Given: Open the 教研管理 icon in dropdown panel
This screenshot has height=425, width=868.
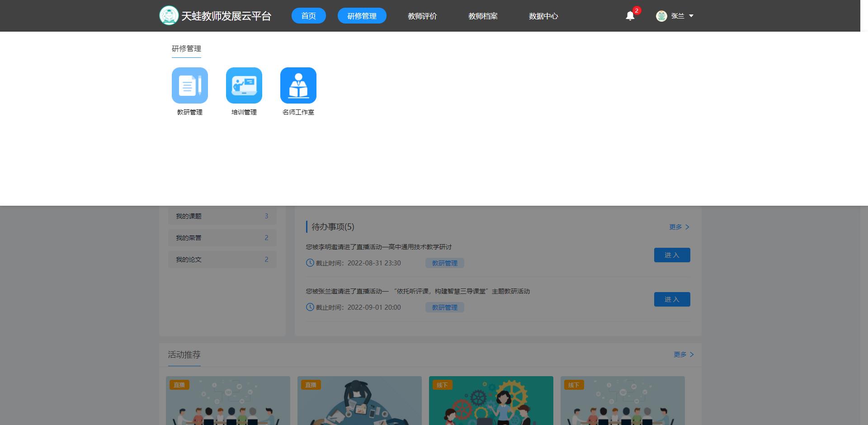Looking at the screenshot, I should pyautogui.click(x=190, y=85).
